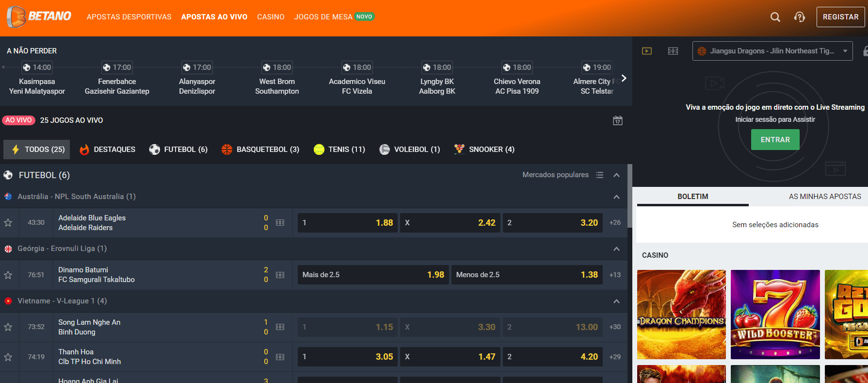
Task: Open the Jiangsu Dragons match dropdown
Action: point(772,51)
